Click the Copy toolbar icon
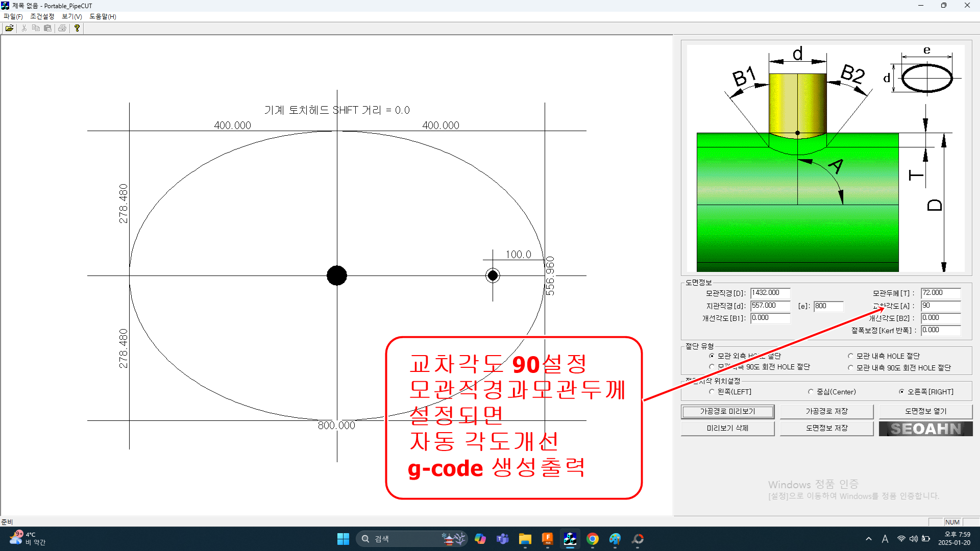This screenshot has width=980, height=551. 36,28
